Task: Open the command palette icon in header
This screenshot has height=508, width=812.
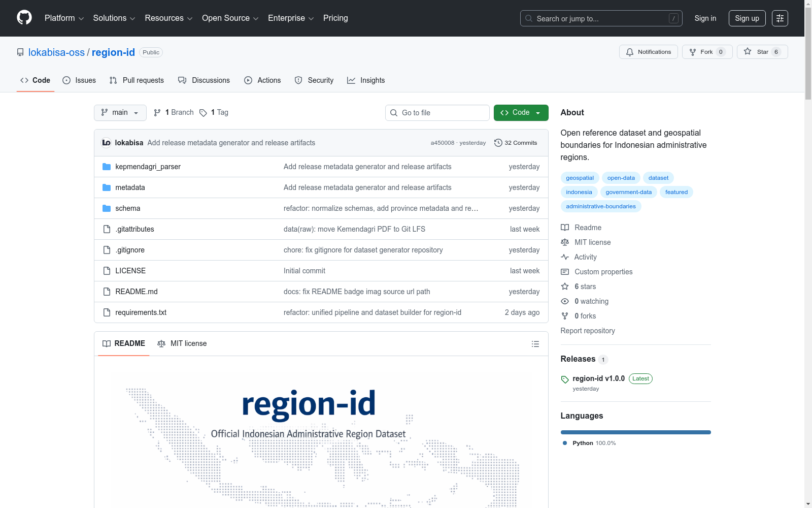Action: tap(780, 18)
